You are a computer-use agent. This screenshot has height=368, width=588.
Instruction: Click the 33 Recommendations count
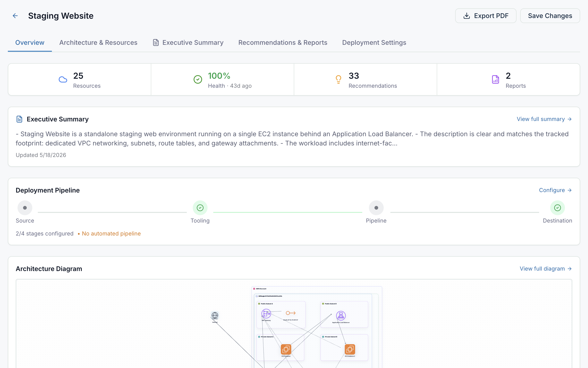tap(354, 76)
